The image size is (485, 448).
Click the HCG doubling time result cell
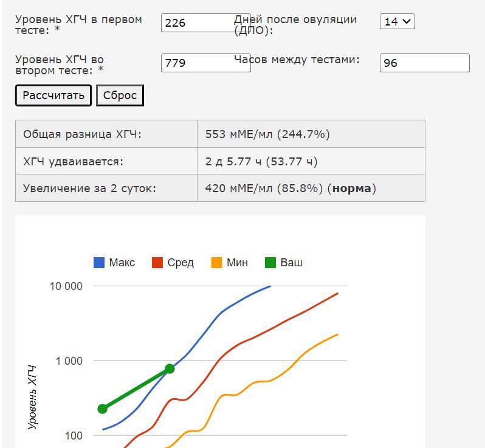pos(261,162)
